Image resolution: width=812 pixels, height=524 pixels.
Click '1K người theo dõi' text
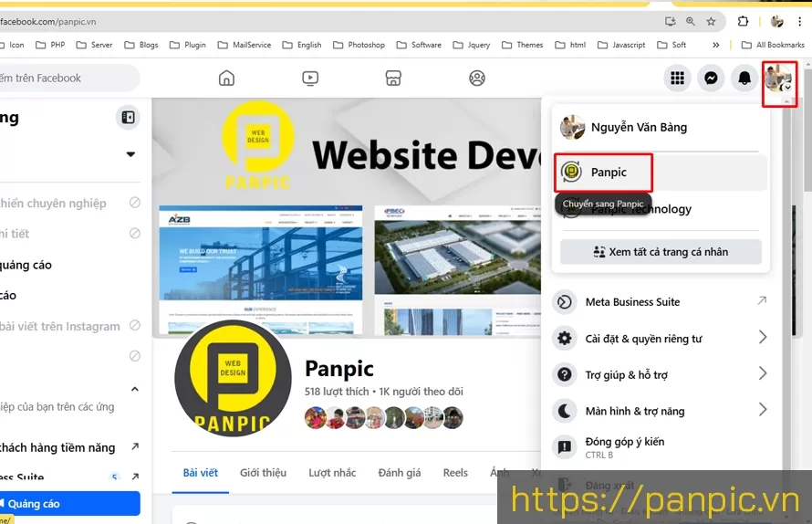[421, 392]
